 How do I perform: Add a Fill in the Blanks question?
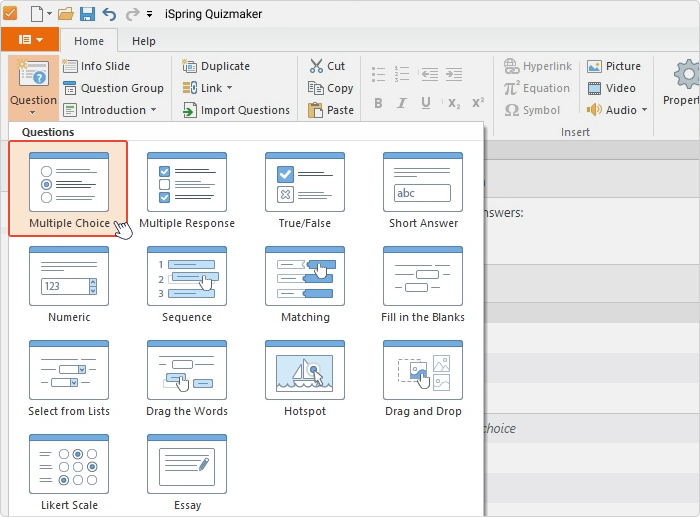423,283
